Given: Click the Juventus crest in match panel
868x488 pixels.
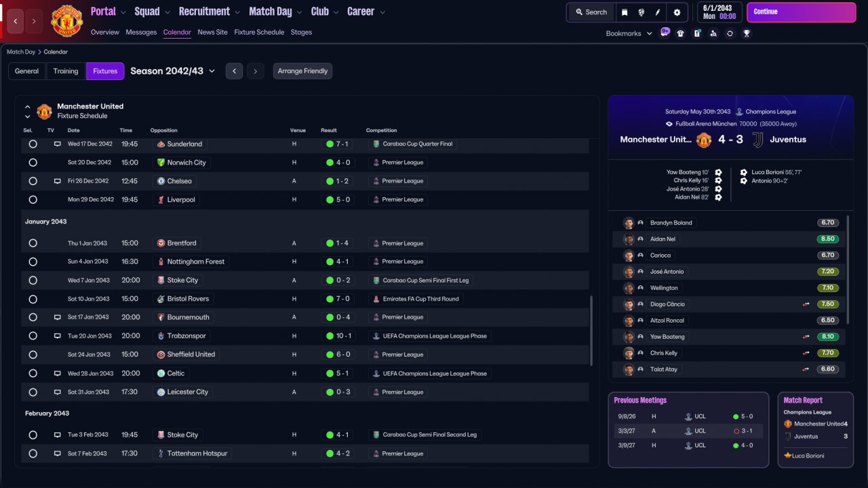Looking at the screenshot, I should (757, 140).
